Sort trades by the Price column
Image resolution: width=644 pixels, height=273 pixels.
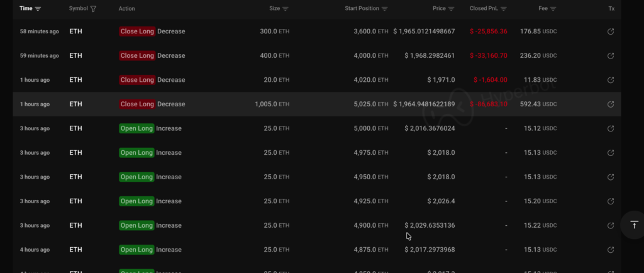point(452,9)
